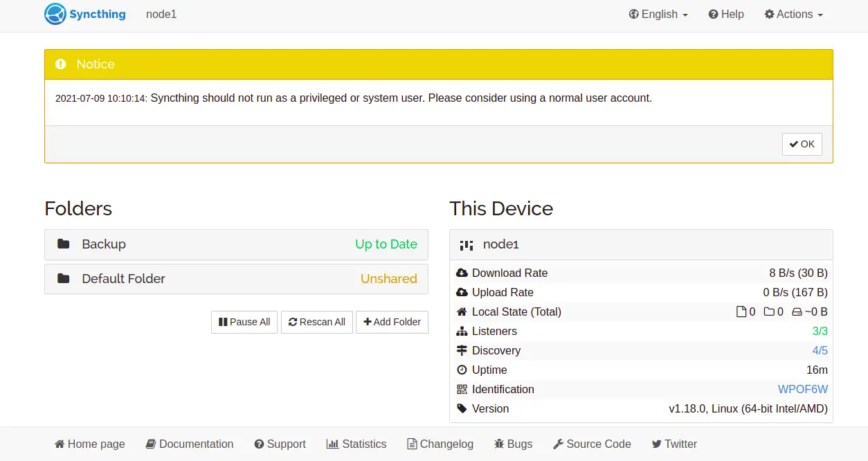
Task: Click the Local State home icon
Action: (x=462, y=312)
